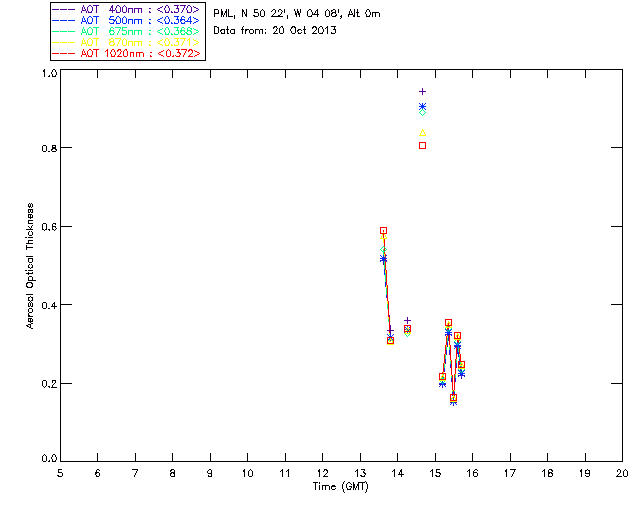Click the x-axis tick label 17
This screenshot has height=512, width=640.
pyautogui.click(x=510, y=473)
